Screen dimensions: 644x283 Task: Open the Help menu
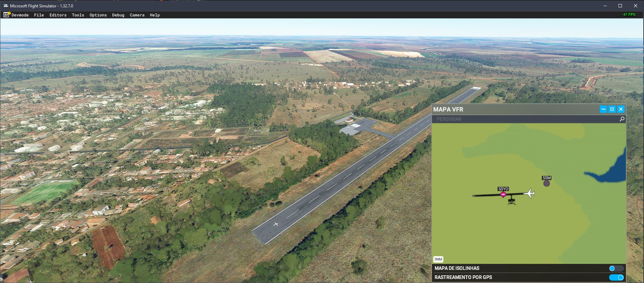[x=155, y=15]
